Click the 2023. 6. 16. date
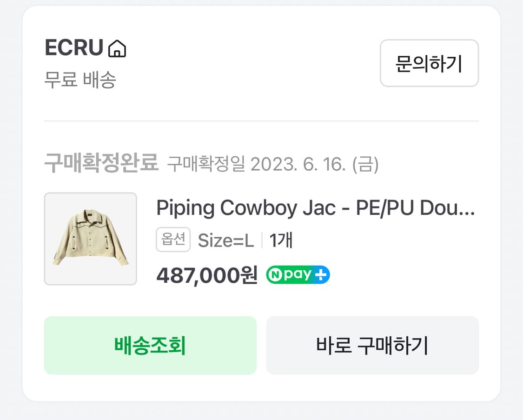 click(x=298, y=164)
